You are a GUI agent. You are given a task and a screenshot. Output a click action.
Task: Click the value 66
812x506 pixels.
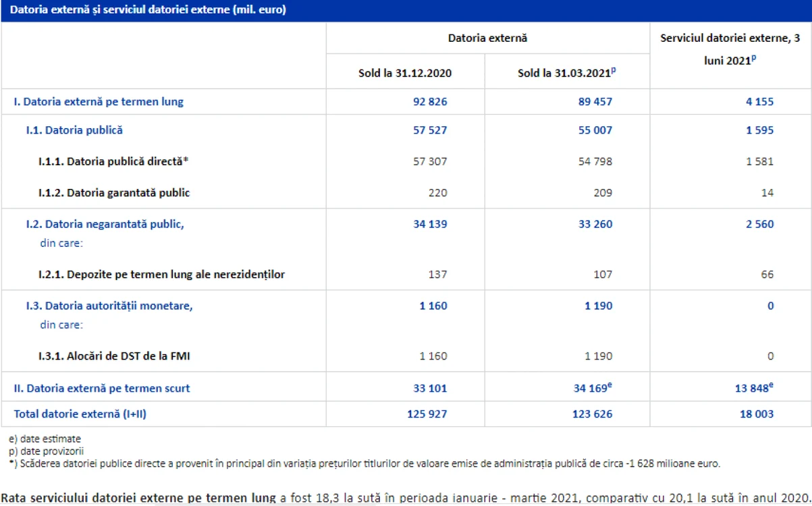767,275
